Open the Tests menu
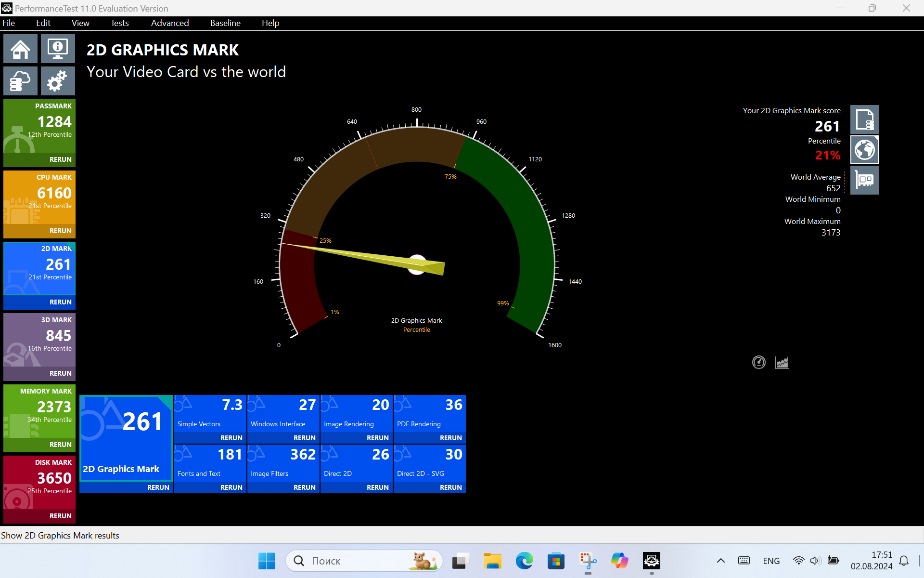This screenshot has width=924, height=578. (x=119, y=23)
